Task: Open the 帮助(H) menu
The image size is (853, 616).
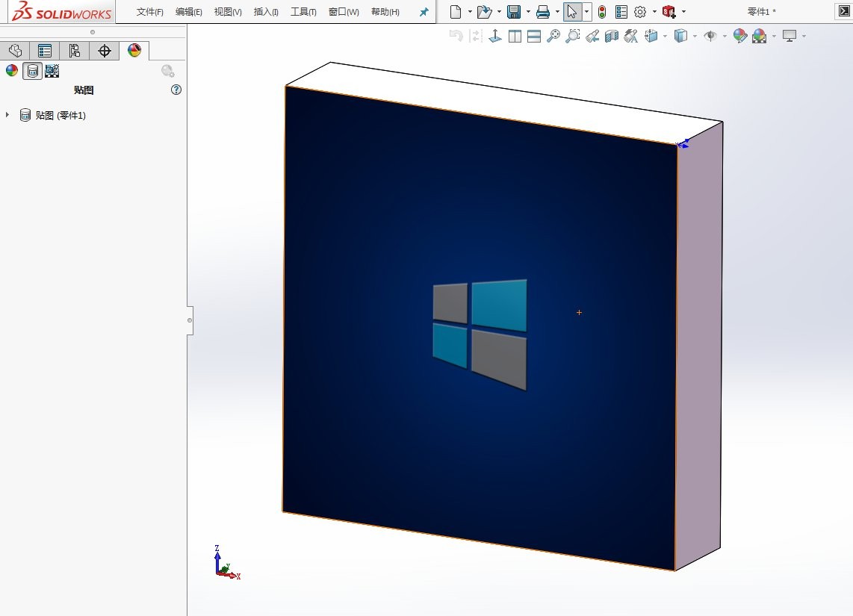Action: tap(385, 12)
